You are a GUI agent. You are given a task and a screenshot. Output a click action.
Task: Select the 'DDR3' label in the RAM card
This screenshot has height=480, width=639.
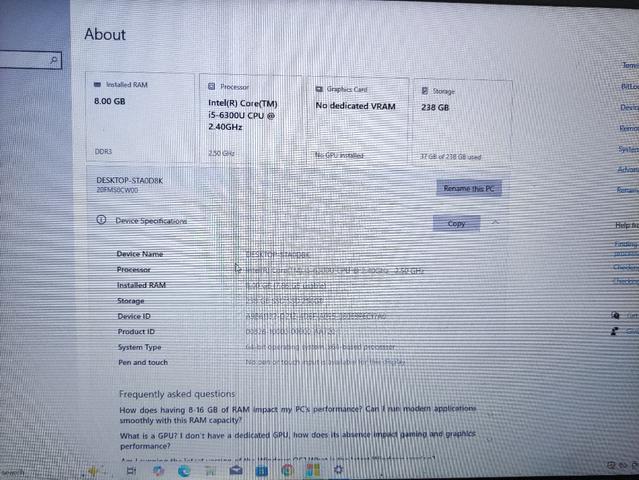click(103, 151)
